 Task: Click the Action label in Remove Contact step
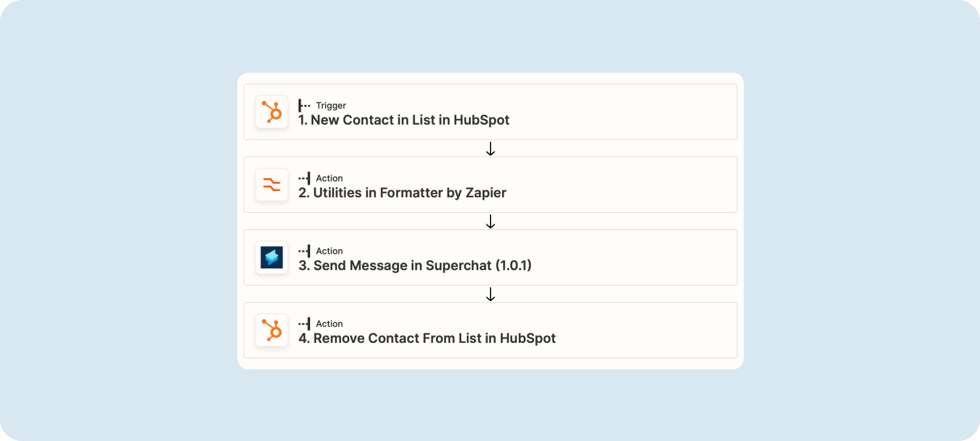tap(329, 323)
